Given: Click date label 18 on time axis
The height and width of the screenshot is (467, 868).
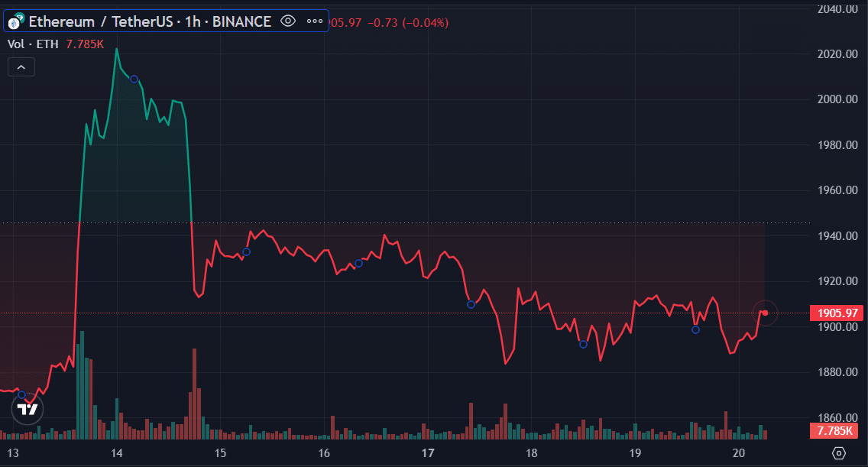Looking at the screenshot, I should (x=532, y=453).
